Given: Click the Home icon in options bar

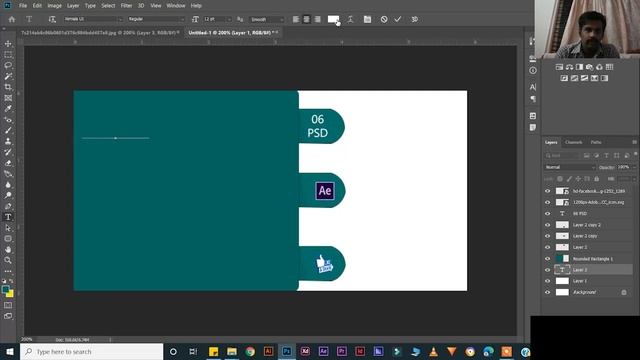Looking at the screenshot, I should pos(11,19).
